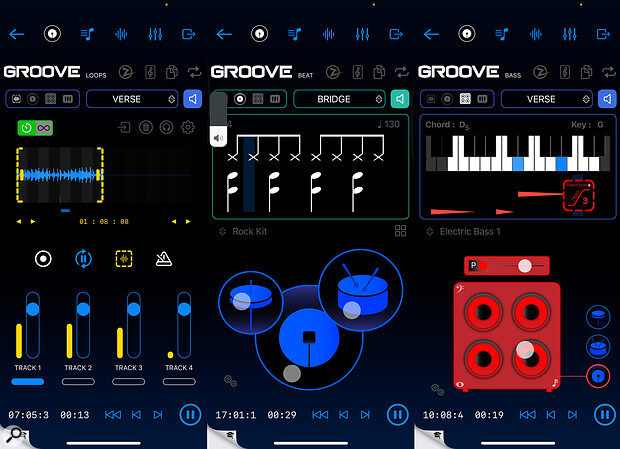This screenshot has height=449, width=620.
Task: Open notes list icon in Beat top bar
Action: click(295, 34)
